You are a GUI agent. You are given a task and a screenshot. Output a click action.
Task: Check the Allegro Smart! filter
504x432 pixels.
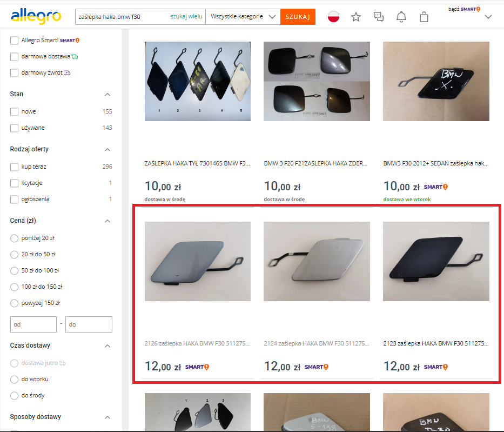14,40
